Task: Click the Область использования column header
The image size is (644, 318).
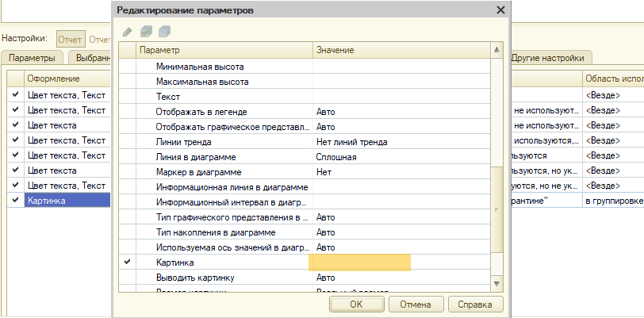Action: 613,79
